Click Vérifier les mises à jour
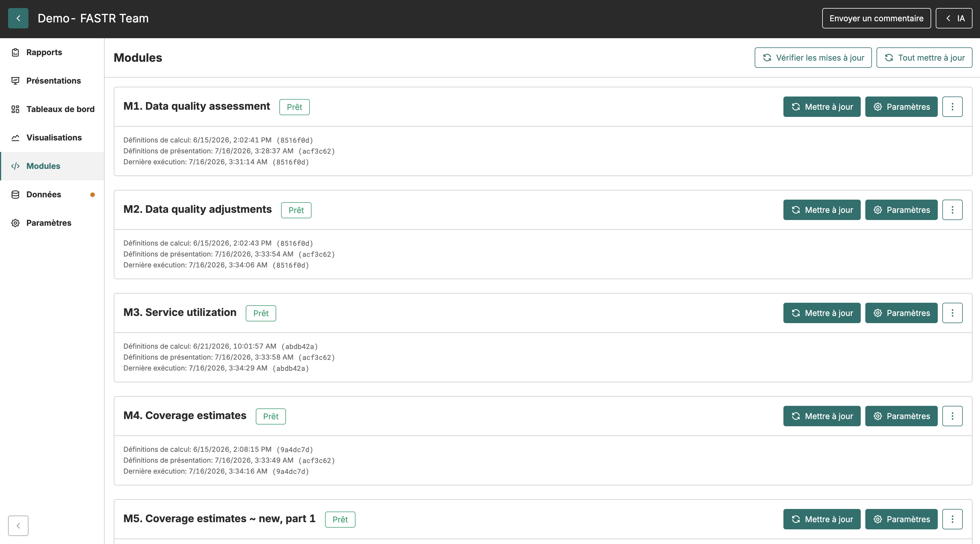This screenshot has height=544, width=980. pos(813,58)
